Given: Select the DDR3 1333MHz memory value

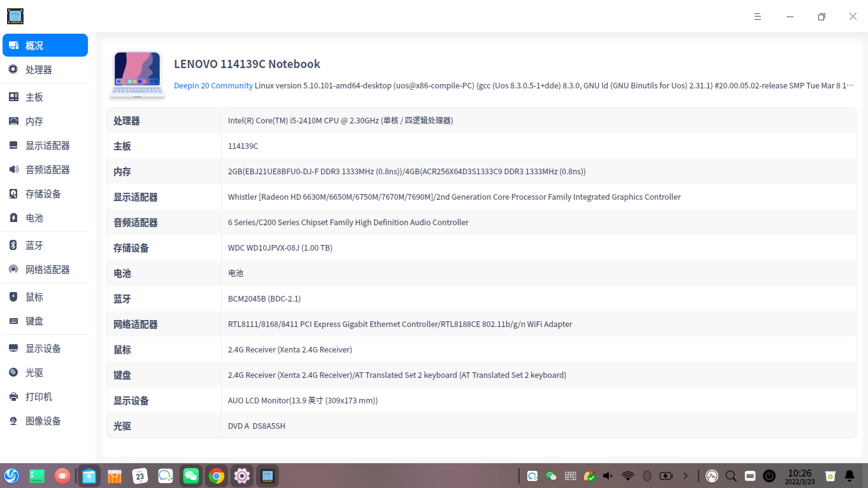Looking at the screenshot, I should pyautogui.click(x=407, y=171).
